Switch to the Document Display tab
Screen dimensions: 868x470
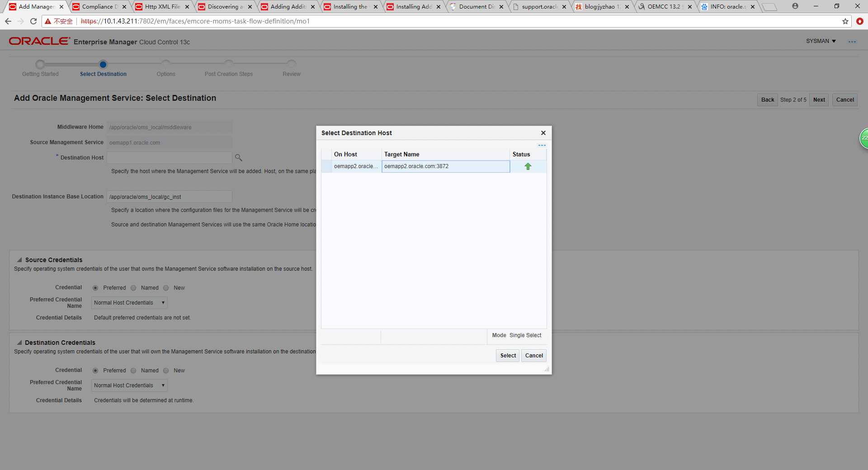click(x=476, y=7)
